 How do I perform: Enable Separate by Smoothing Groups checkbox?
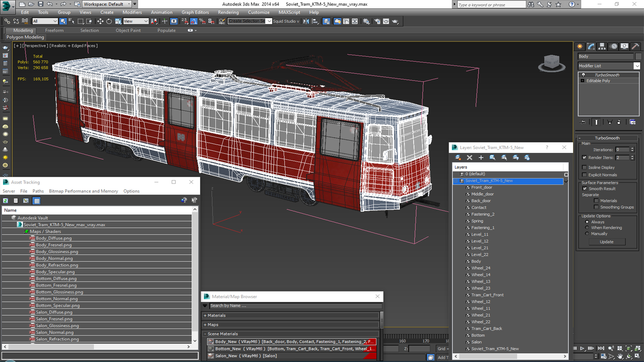(x=596, y=207)
